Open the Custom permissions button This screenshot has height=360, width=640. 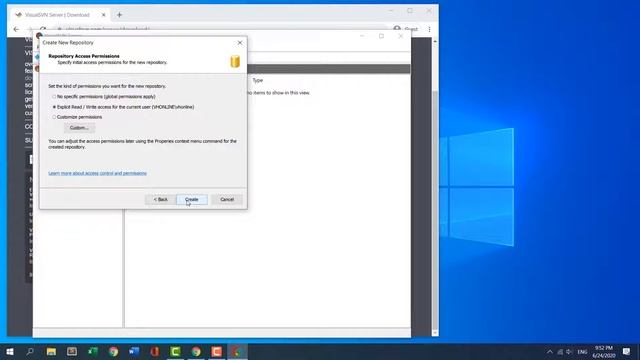pyautogui.click(x=79, y=128)
